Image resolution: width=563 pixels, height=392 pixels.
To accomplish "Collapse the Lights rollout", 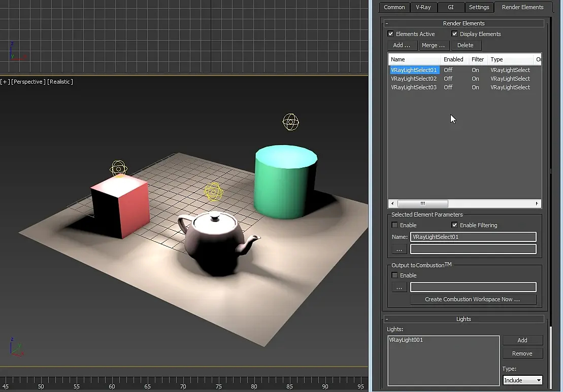I will tap(463, 319).
